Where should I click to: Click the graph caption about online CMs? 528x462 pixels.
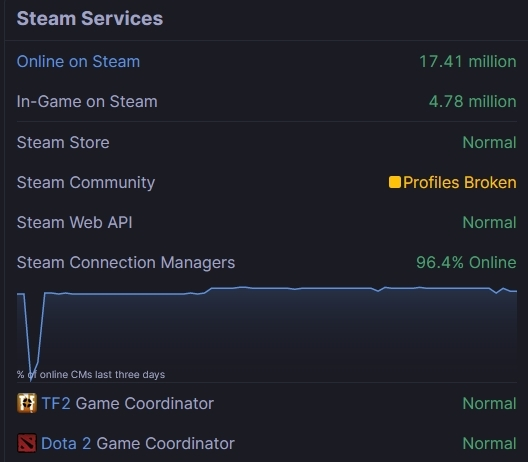tap(91, 374)
